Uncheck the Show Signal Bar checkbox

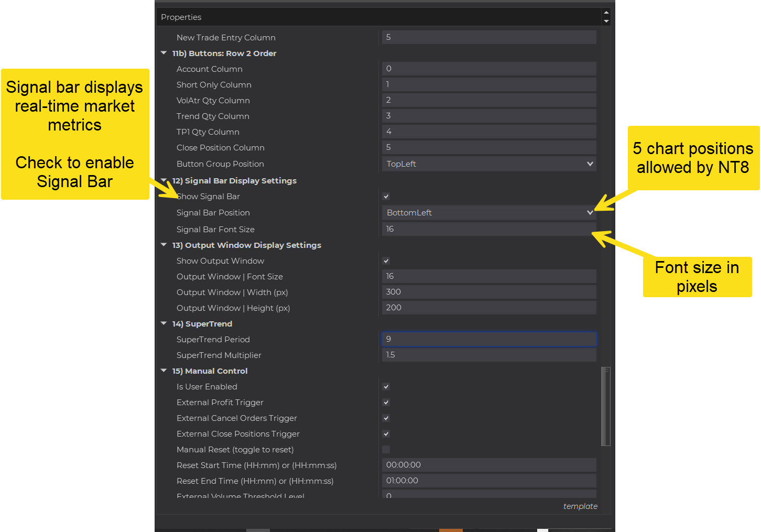386,197
